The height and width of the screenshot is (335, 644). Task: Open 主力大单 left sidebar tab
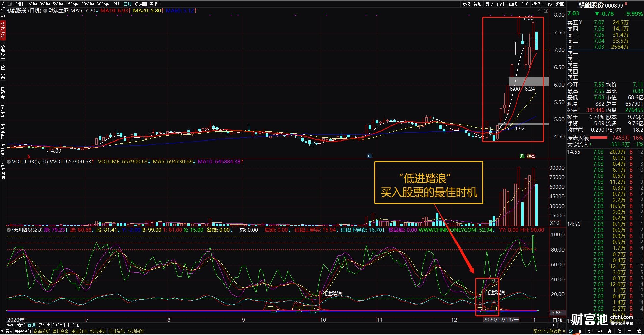(x=3, y=111)
